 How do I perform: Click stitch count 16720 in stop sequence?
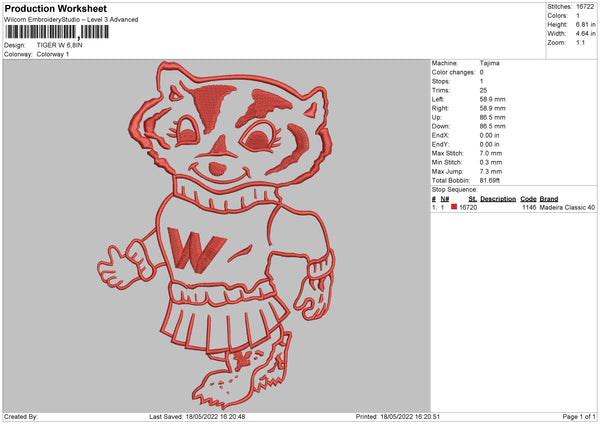468,207
